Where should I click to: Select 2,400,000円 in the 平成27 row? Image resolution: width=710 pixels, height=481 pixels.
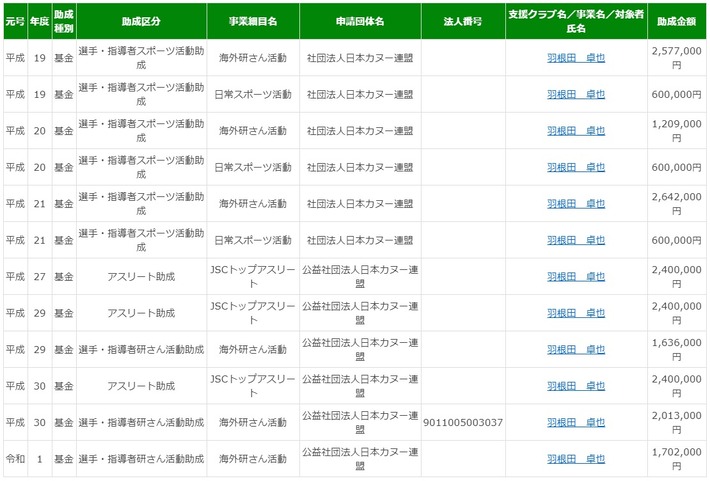676,277
